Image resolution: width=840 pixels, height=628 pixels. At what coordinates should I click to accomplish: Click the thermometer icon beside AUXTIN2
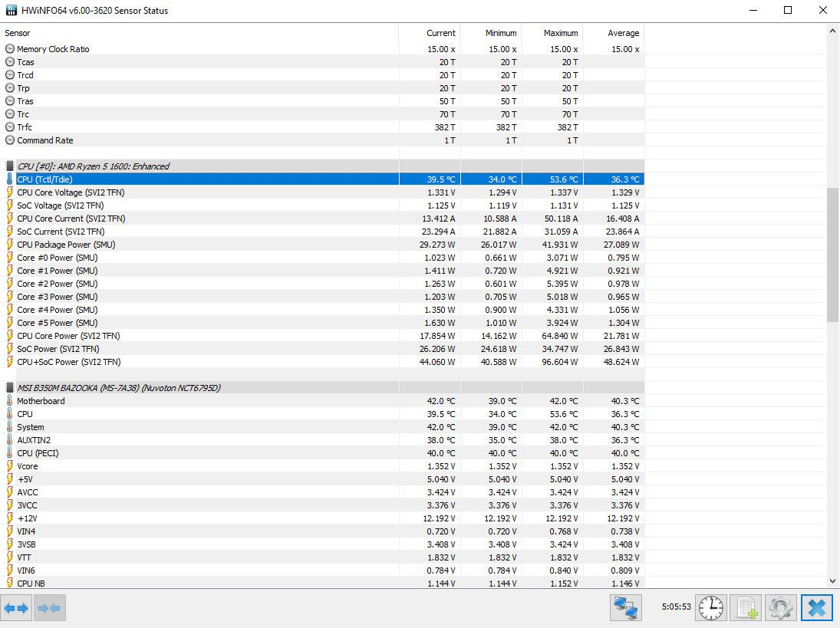[x=10, y=440]
